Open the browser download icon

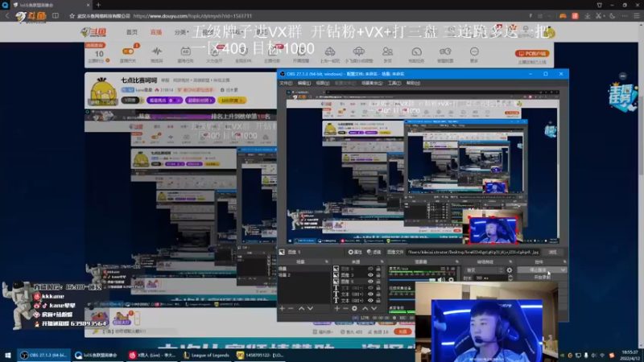click(588, 16)
